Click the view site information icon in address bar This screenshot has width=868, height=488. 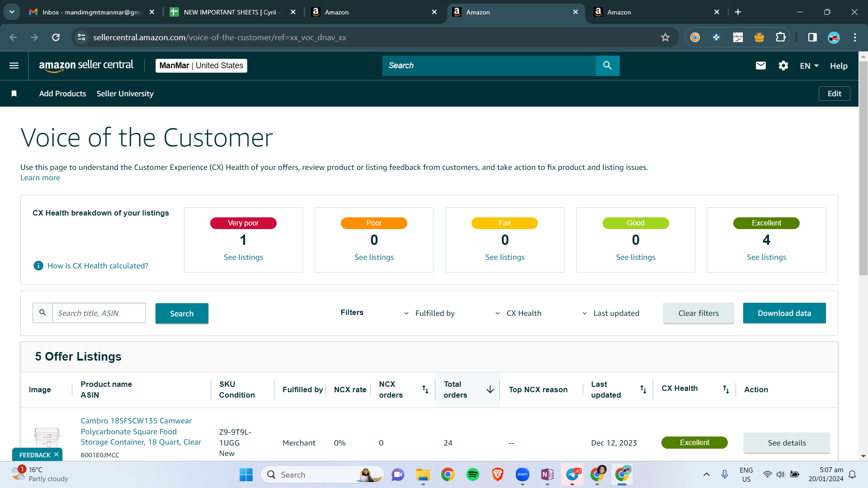pos(81,38)
